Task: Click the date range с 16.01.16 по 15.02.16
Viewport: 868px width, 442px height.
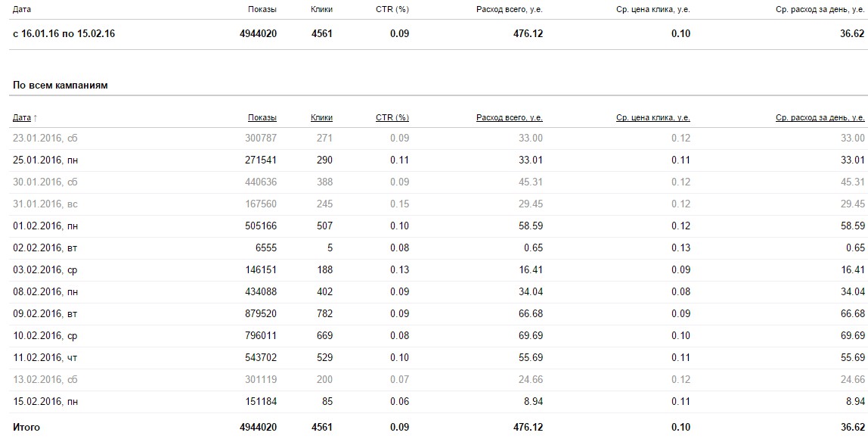Action: pos(64,34)
